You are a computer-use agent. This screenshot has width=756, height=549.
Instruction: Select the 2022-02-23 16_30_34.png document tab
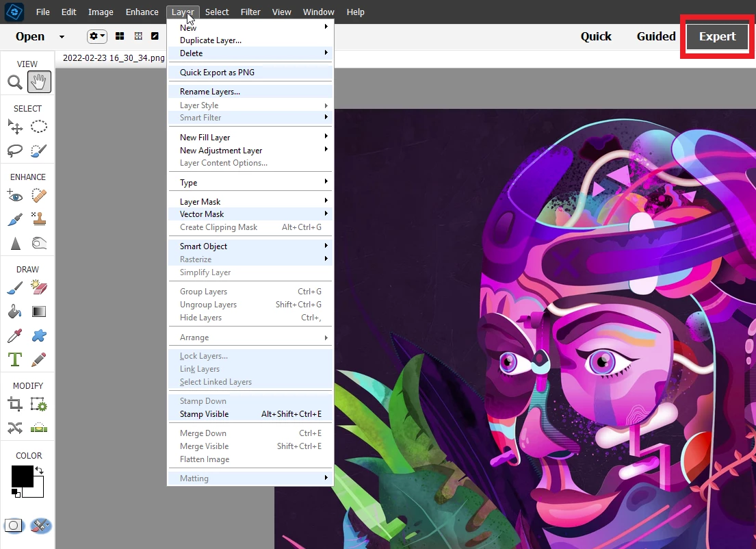(x=114, y=58)
